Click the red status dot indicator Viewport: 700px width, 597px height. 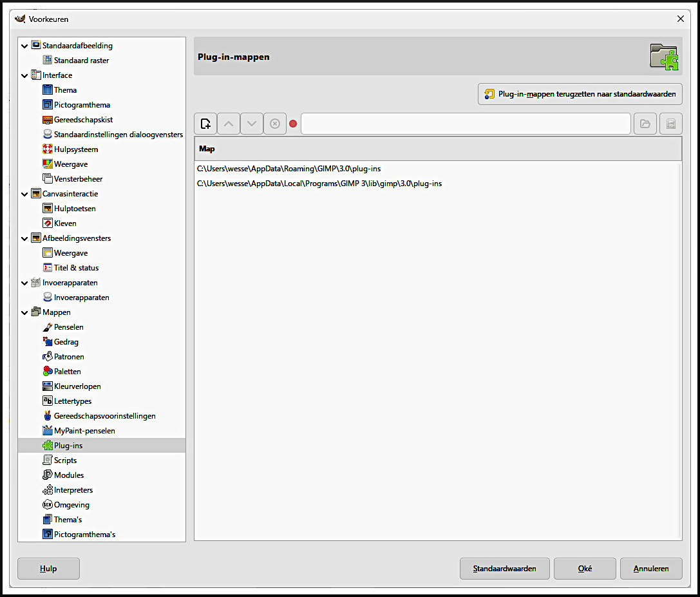[293, 124]
